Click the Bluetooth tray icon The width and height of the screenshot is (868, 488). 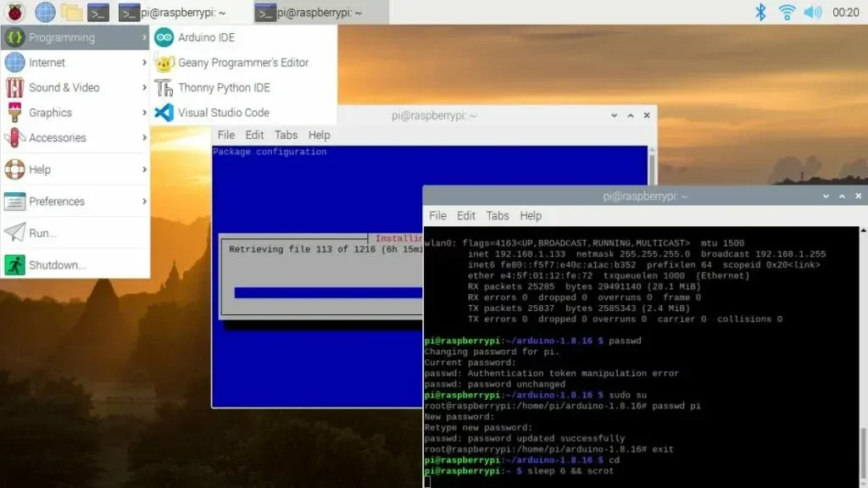[760, 12]
